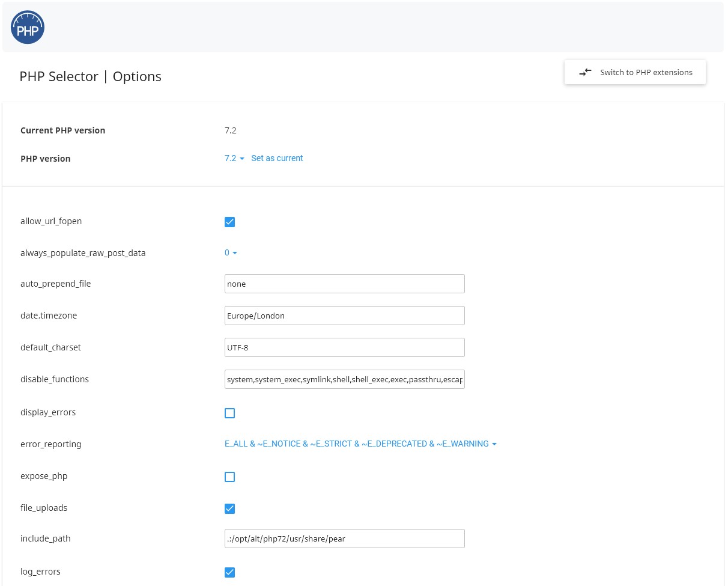
Task: Enable the expose_php checkbox
Action: coord(229,477)
